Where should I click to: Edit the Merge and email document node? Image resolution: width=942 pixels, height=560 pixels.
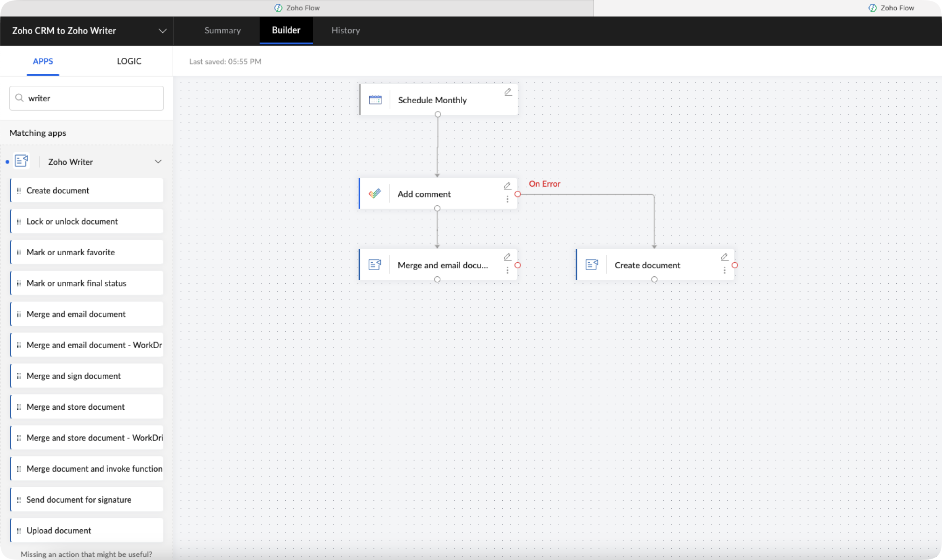tap(507, 257)
